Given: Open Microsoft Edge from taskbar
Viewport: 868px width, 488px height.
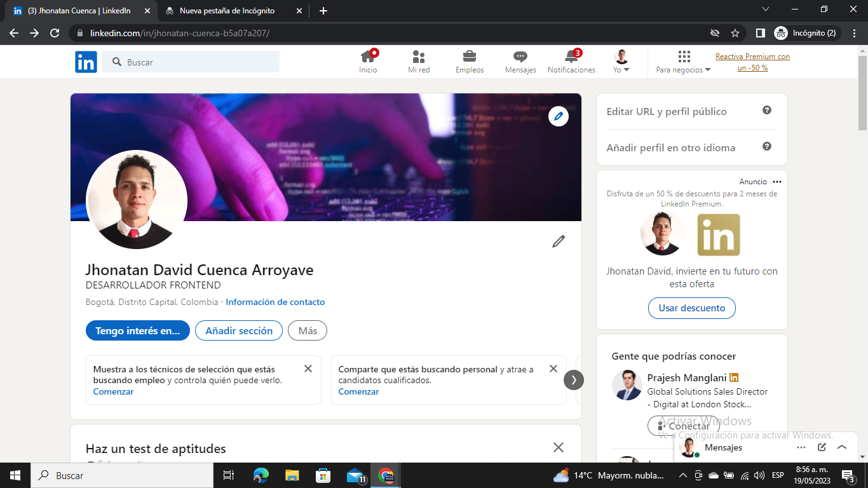Looking at the screenshot, I should click(261, 475).
